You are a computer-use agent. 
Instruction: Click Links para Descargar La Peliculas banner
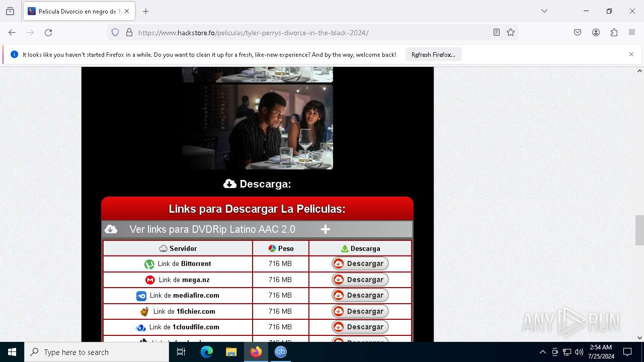click(257, 209)
